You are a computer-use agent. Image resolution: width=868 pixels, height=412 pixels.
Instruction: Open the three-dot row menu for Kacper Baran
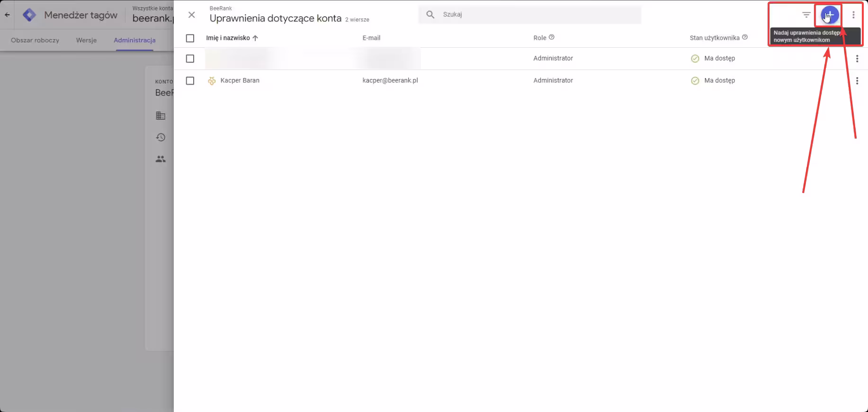point(857,81)
